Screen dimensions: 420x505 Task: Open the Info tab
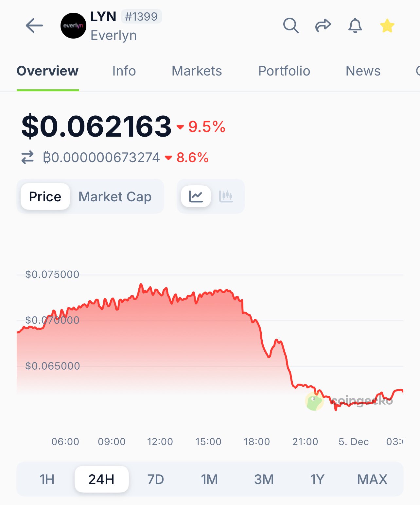[x=124, y=71]
